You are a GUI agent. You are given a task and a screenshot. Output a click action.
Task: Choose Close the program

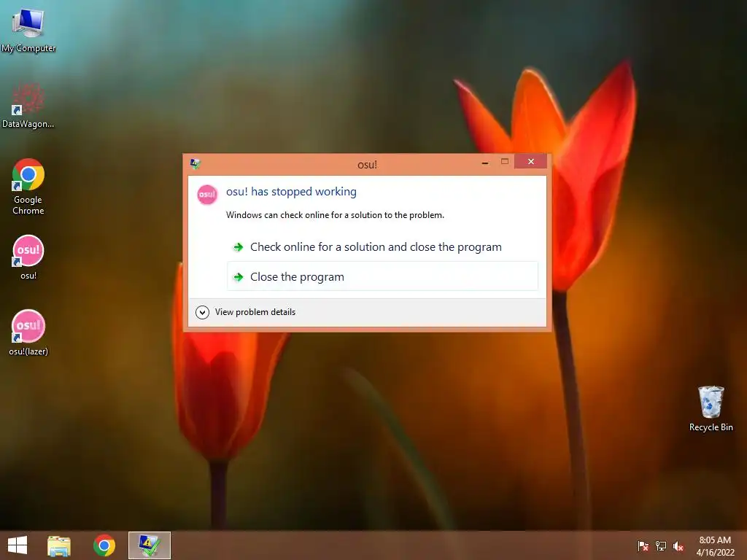click(382, 276)
